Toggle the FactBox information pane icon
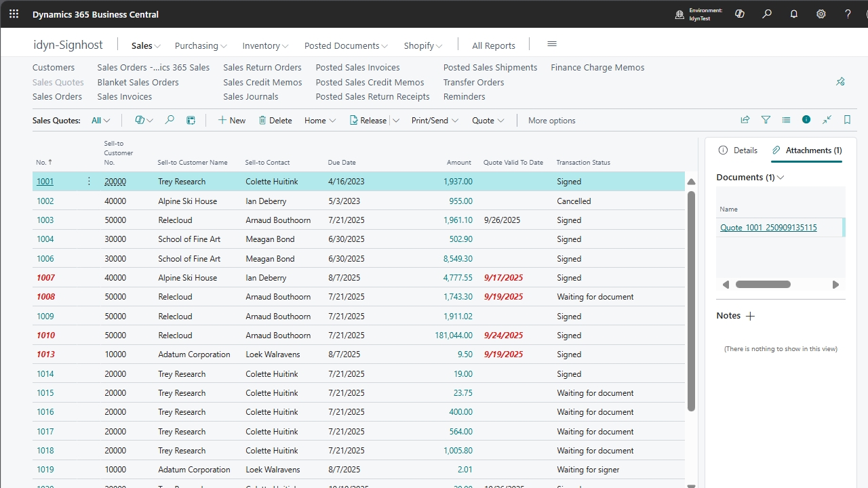868x488 pixels. (806, 120)
